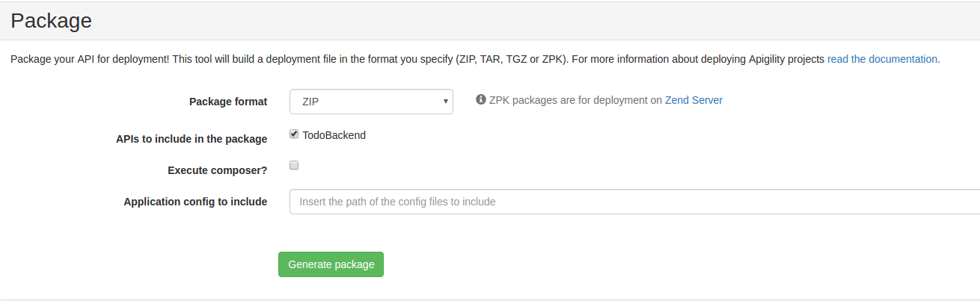Click the info icon beside ZPK packages note
This screenshot has width=980, height=301.
481,99
